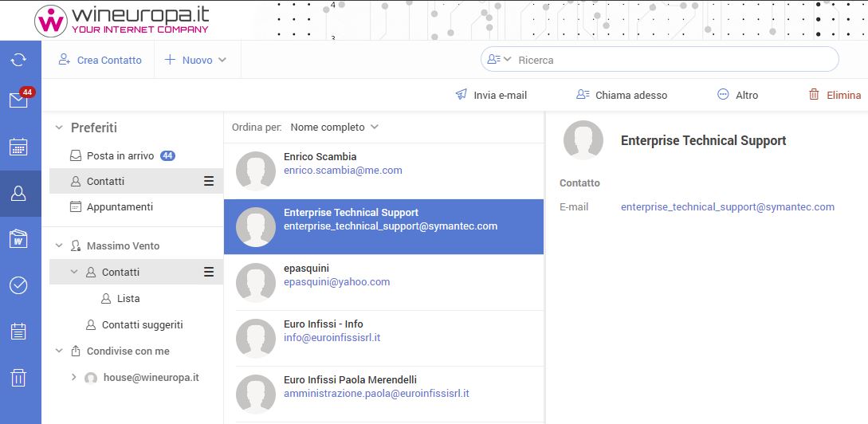The width and height of the screenshot is (868, 424).
Task: Collapse the Massimo Vento account tree
Action: pyautogui.click(x=58, y=245)
